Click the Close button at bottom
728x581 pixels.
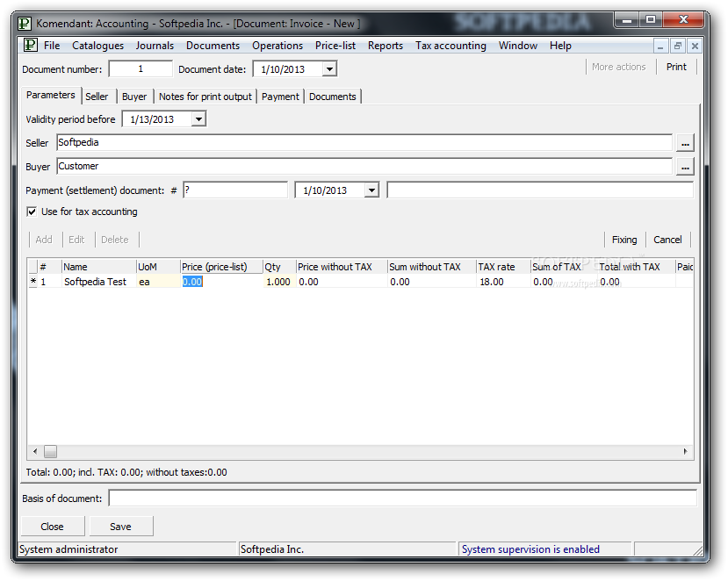(x=53, y=527)
